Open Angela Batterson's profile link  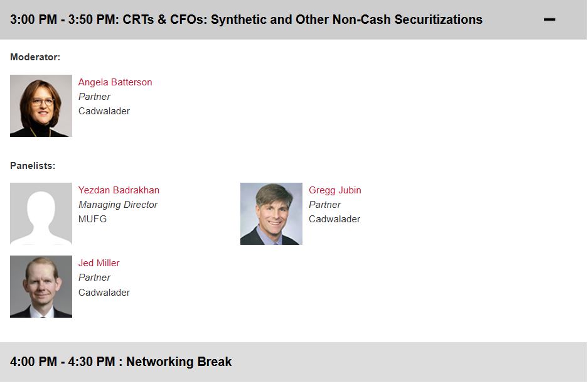[x=115, y=82]
